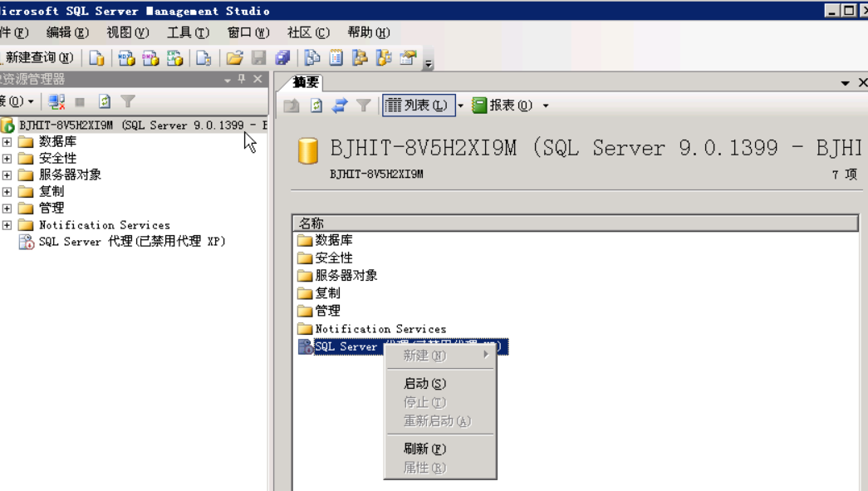The width and height of the screenshot is (868, 491).
Task: Open the dropdown arrow beside 列表(L)
Action: point(460,106)
